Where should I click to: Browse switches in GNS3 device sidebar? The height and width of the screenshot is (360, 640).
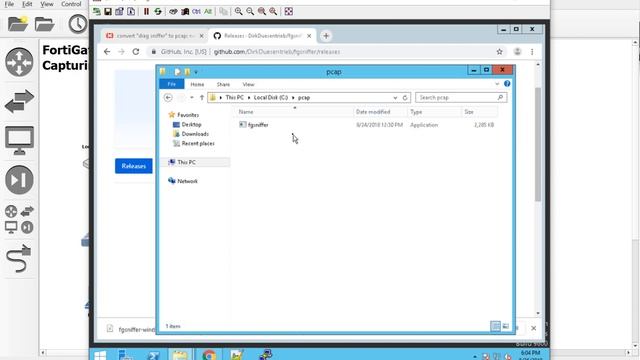tap(19, 101)
